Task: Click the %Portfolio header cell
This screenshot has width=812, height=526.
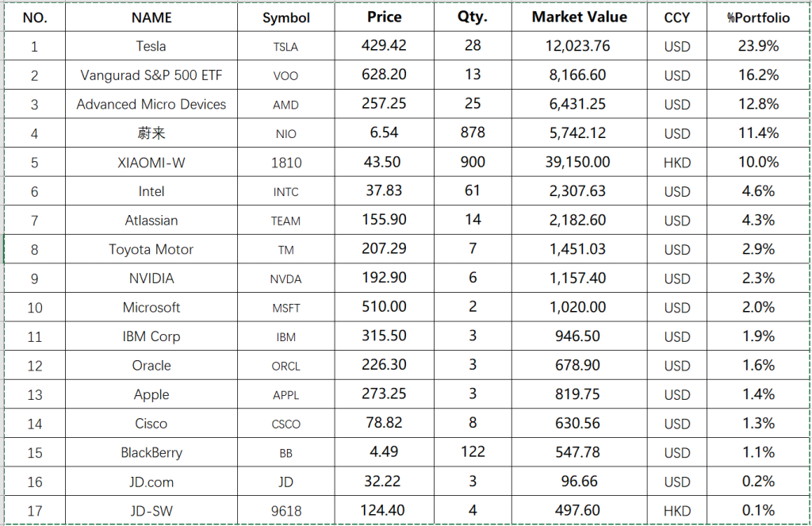Action: click(x=758, y=17)
